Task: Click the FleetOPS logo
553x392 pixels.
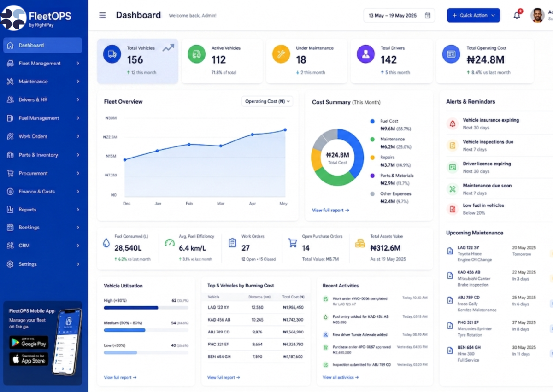Action: tap(36, 18)
